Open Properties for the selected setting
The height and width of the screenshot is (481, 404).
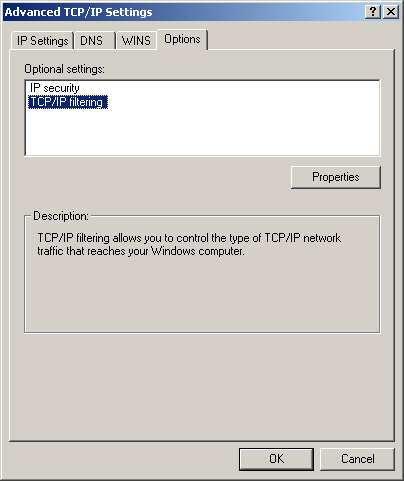click(x=336, y=177)
